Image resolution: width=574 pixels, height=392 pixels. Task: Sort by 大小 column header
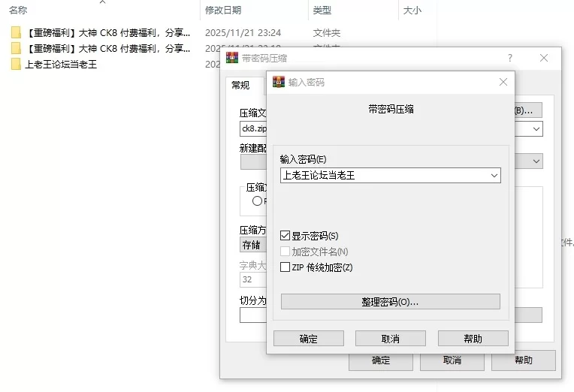coord(412,11)
